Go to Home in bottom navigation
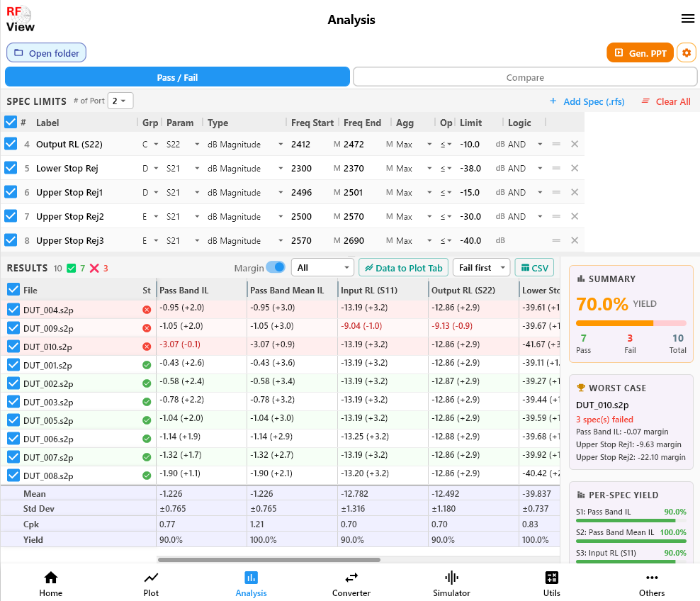 (50, 584)
